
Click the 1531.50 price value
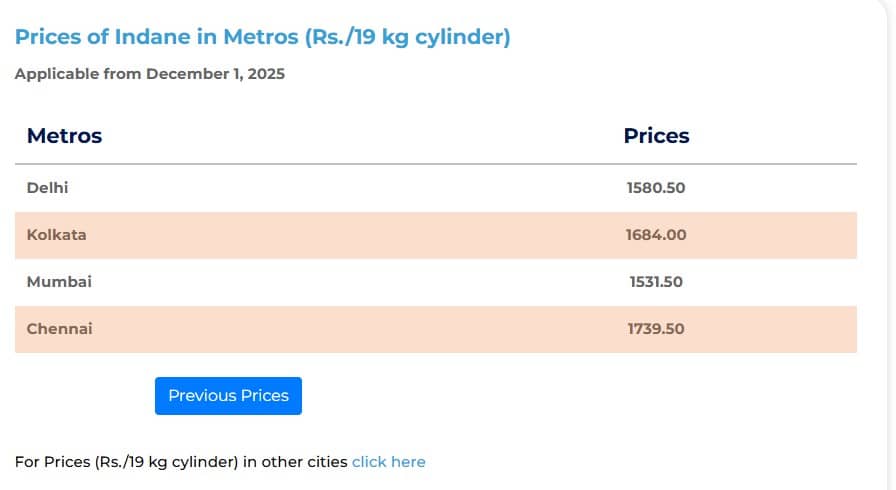(x=656, y=282)
